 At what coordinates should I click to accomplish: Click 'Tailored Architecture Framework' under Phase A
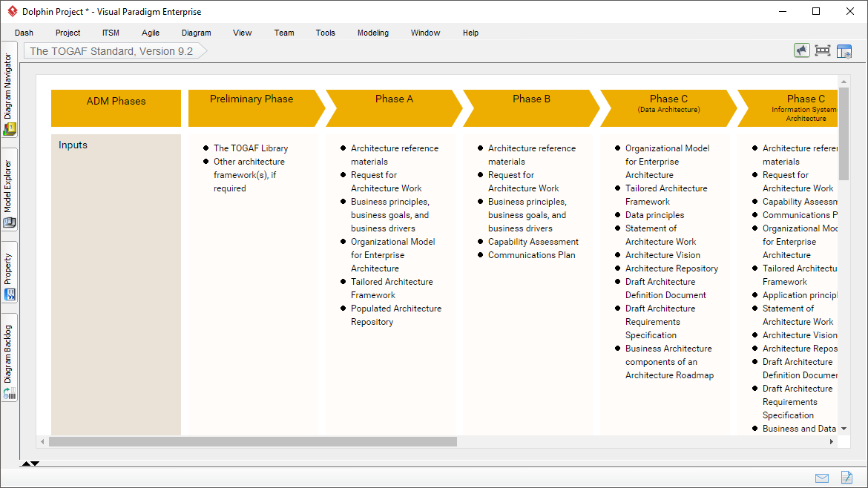(392, 288)
